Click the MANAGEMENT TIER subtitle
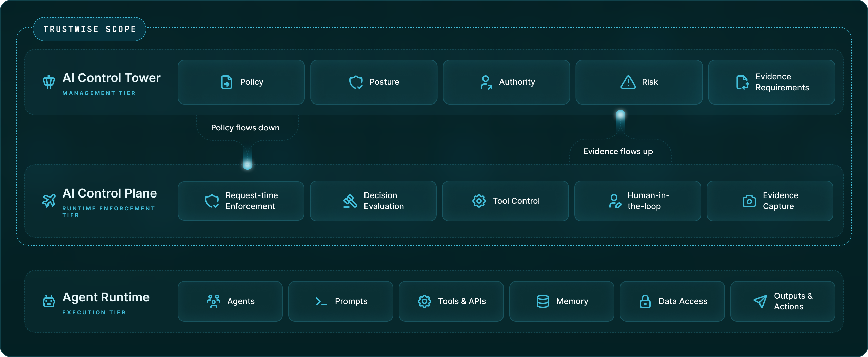The height and width of the screenshot is (357, 868). click(x=99, y=93)
